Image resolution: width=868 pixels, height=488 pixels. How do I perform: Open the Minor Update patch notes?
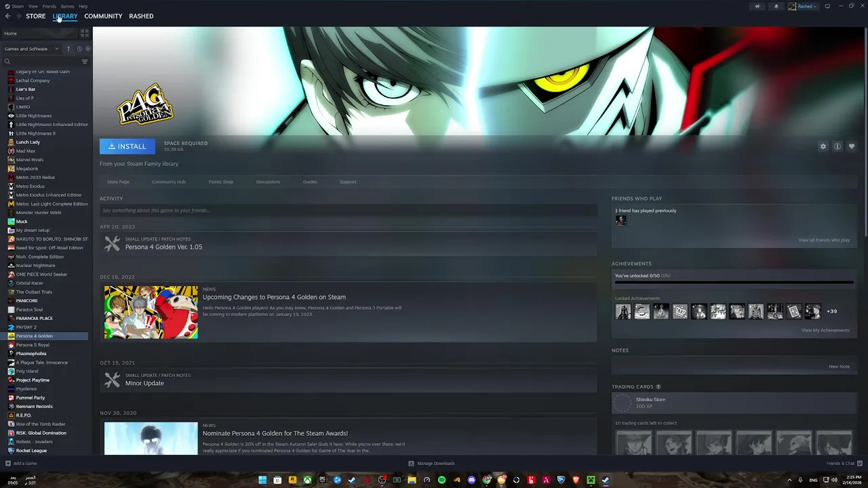click(349, 380)
